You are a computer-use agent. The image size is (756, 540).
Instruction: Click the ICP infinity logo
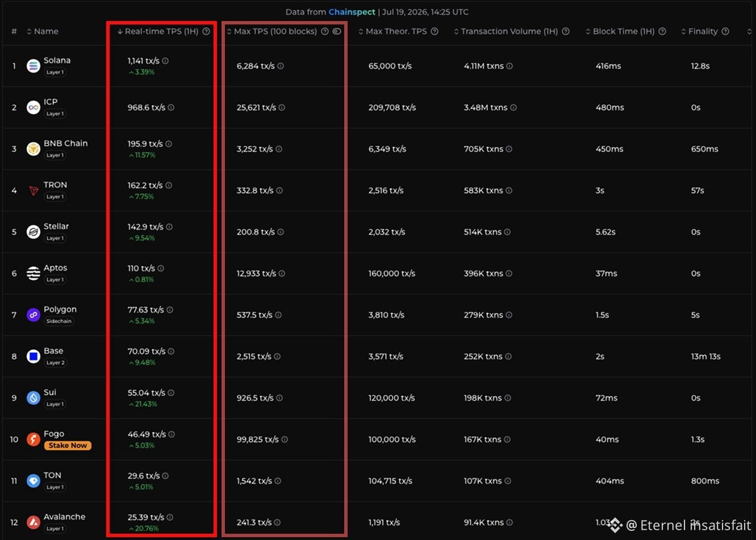tap(34, 107)
